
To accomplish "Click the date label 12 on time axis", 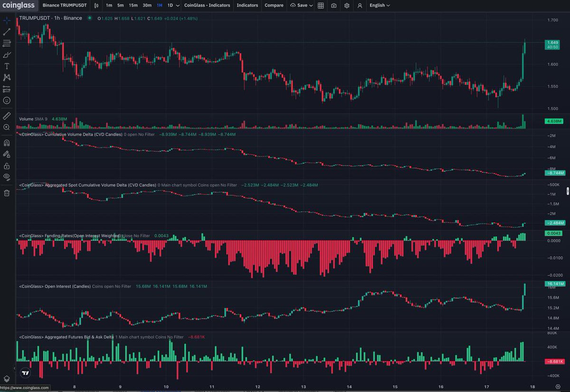I will (x=257, y=387).
